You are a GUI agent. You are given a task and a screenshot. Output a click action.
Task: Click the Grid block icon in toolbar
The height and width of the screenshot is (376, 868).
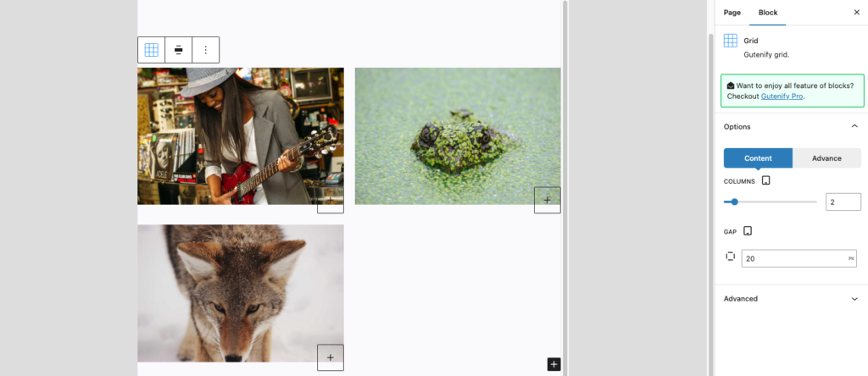[151, 50]
